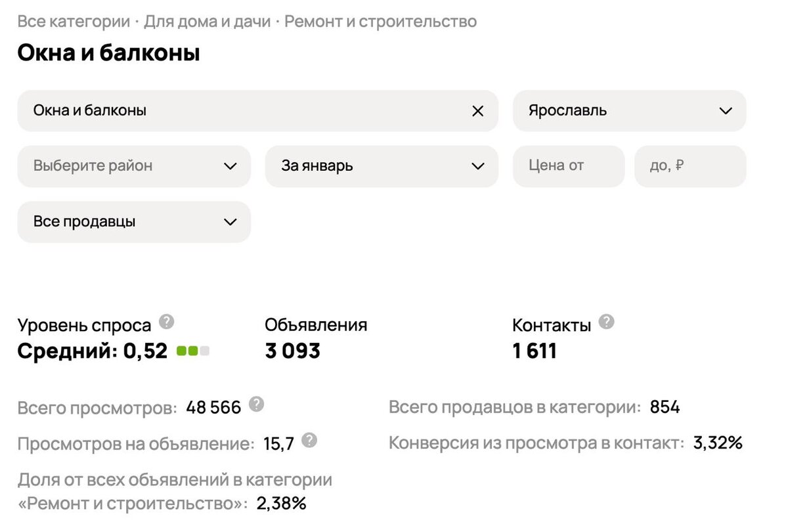Click help icon next to Контакты
This screenshot has height=532, width=788.
pos(607,322)
